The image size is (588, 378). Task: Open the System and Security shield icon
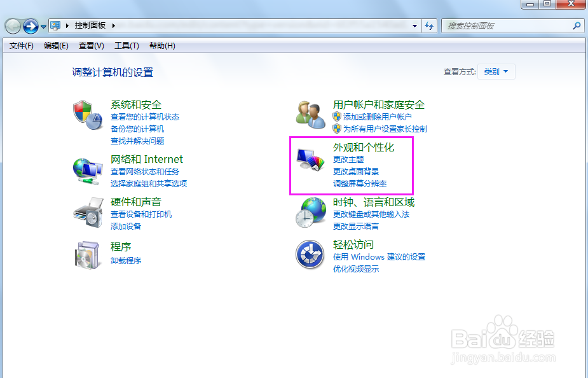click(88, 115)
